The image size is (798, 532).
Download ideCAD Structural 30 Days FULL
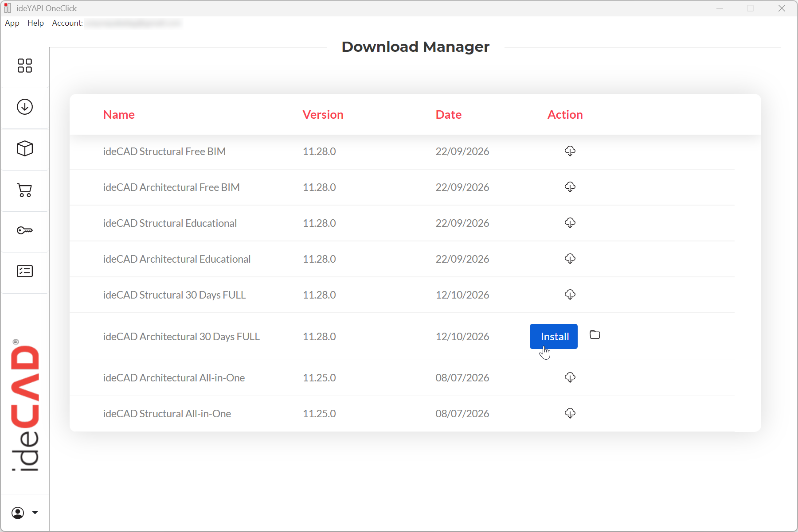(570, 295)
